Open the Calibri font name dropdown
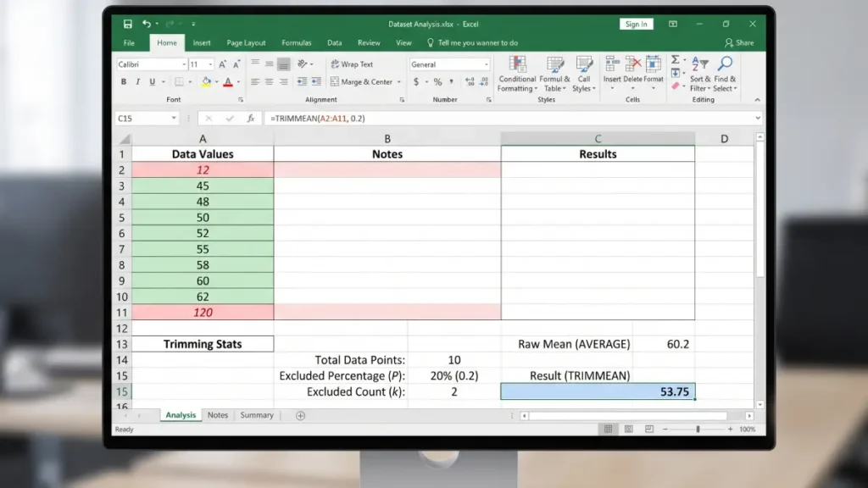The height and width of the screenshot is (488, 868). pyautogui.click(x=184, y=64)
